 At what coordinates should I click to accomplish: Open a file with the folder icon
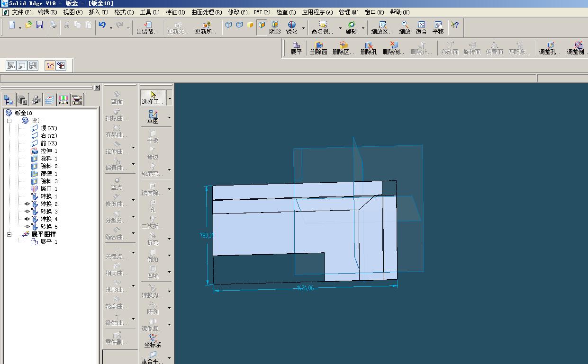tap(28, 25)
